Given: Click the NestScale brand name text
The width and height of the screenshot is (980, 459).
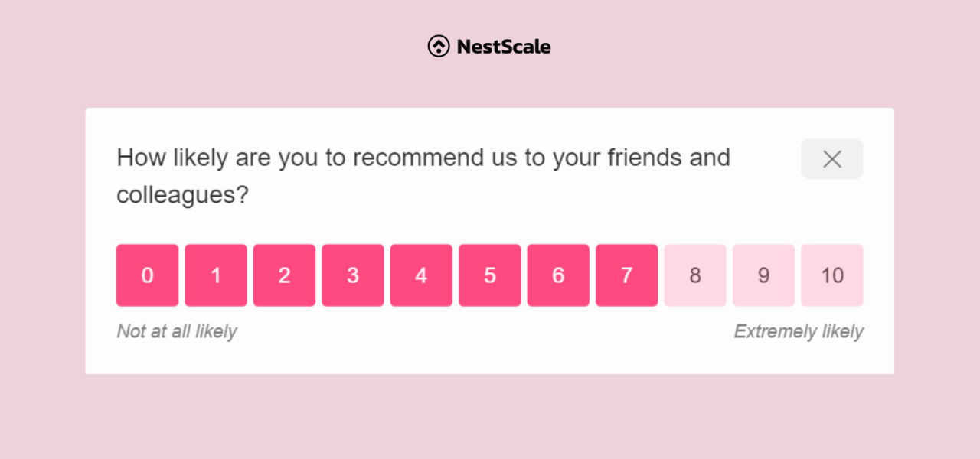Looking at the screenshot, I should click(x=504, y=47).
